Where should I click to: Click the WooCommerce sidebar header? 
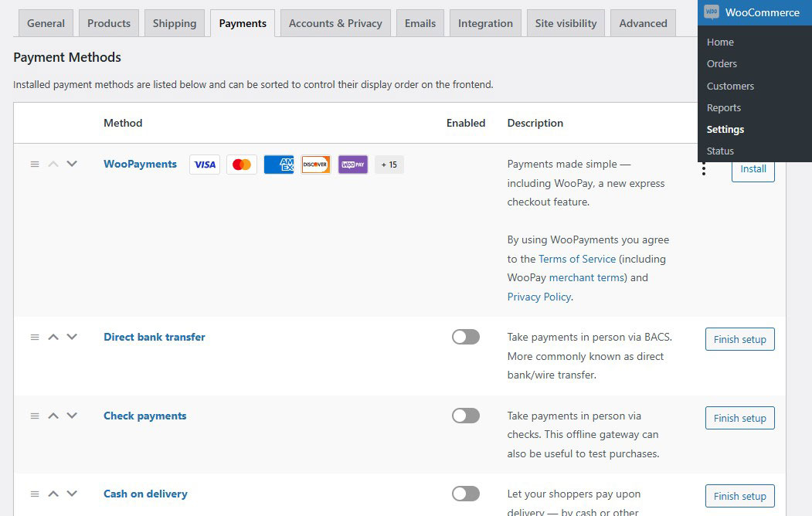point(755,12)
